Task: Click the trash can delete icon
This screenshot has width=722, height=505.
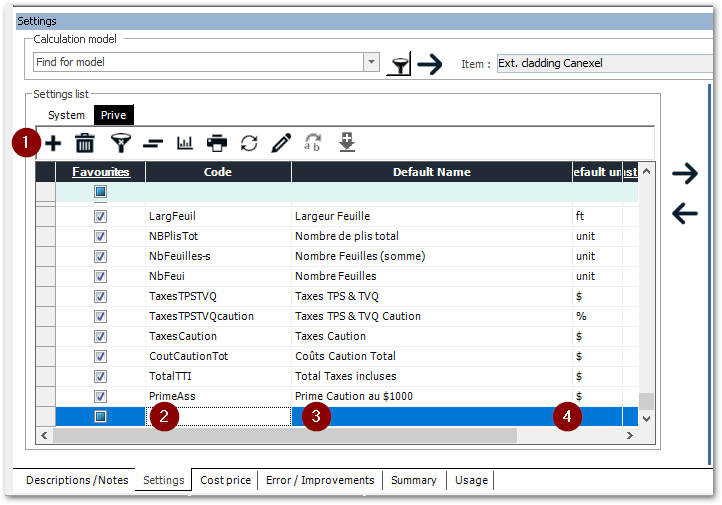Action: click(x=86, y=143)
